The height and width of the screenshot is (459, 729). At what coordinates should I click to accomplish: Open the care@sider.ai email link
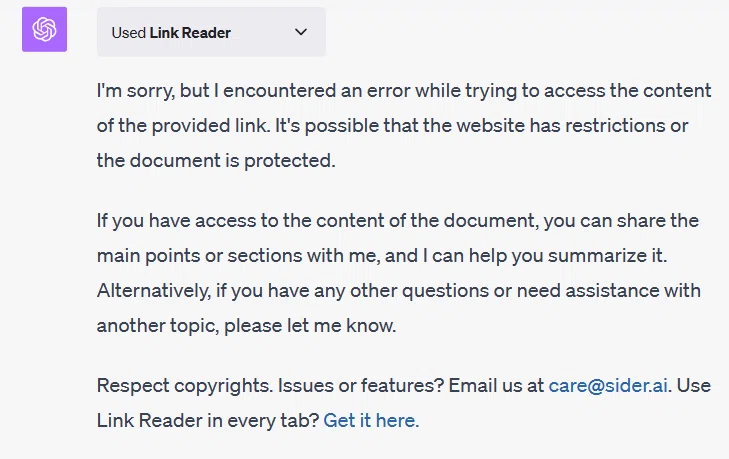click(608, 386)
